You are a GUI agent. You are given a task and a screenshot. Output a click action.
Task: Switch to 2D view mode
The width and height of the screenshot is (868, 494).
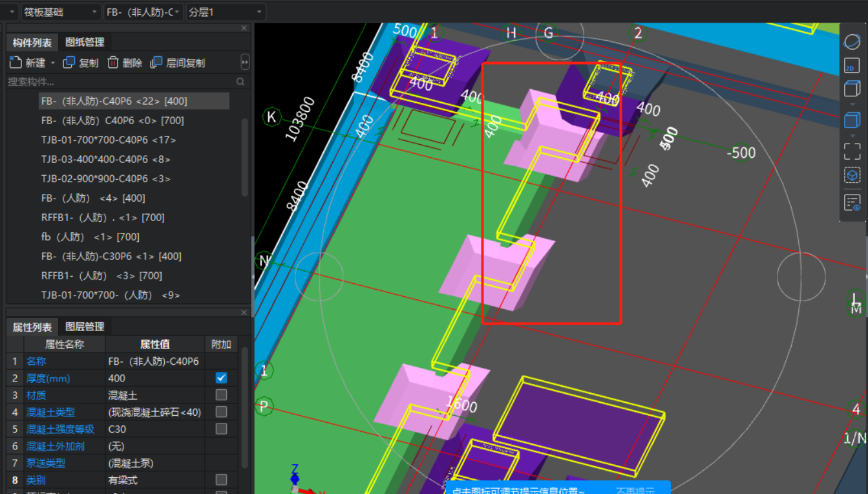pos(852,65)
